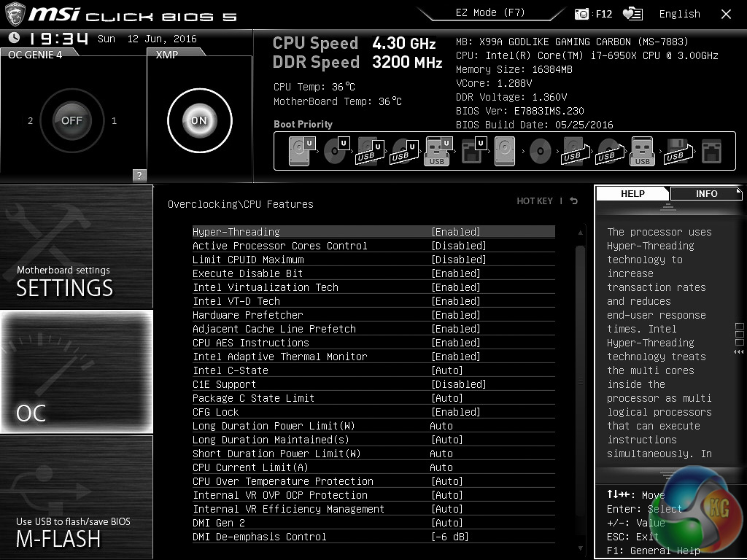Toggle the OC Genie 4 OFF knob
Image resolution: width=747 pixels, height=560 pixels.
coord(71,120)
